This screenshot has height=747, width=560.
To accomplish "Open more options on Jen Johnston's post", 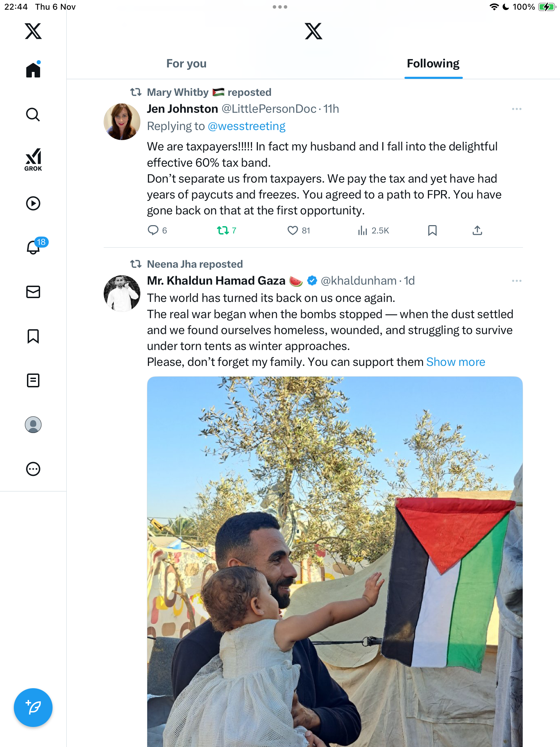I will [516, 109].
